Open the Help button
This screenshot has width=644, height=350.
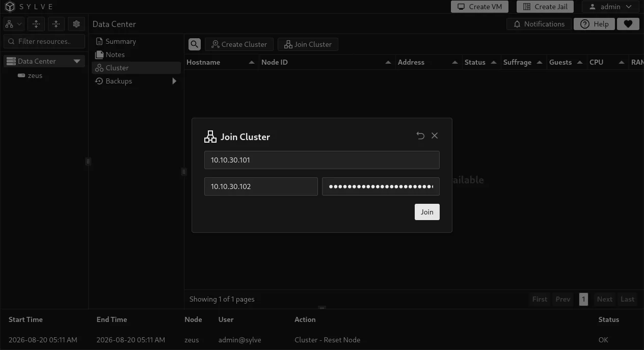tap(594, 24)
